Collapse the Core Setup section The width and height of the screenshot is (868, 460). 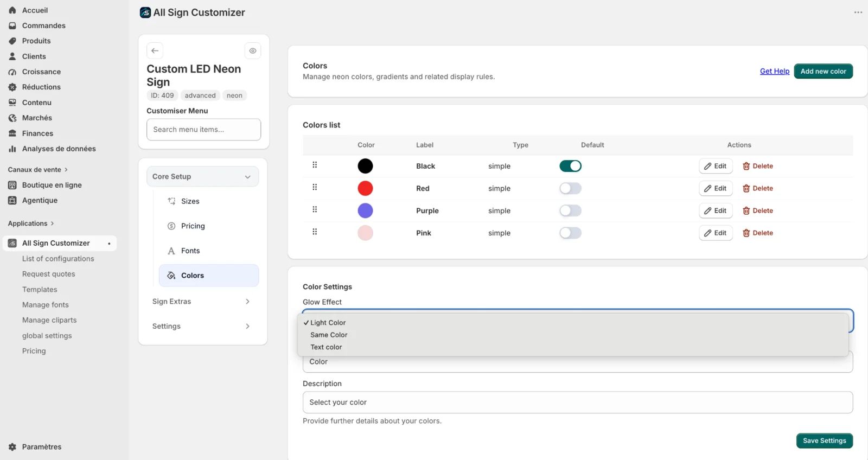click(x=203, y=176)
